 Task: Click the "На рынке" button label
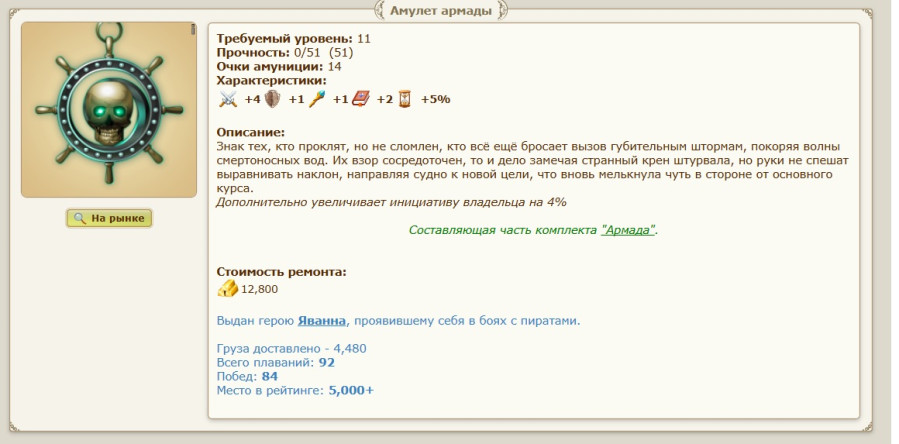[120, 219]
